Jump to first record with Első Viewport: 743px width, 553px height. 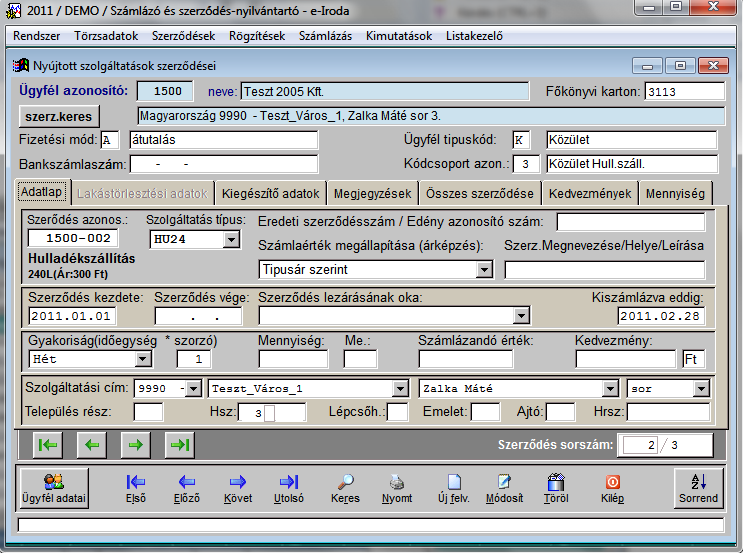click(136, 487)
